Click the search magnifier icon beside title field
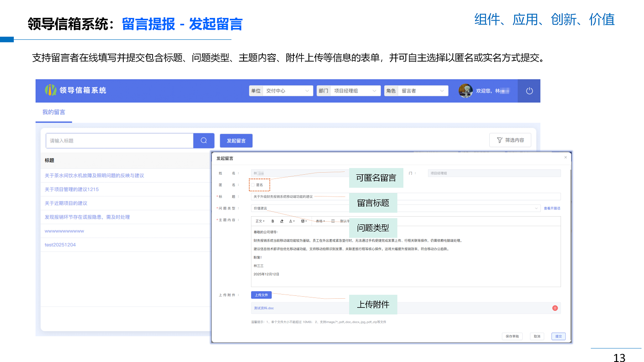Screen dimensions: 644x362 click(x=204, y=140)
